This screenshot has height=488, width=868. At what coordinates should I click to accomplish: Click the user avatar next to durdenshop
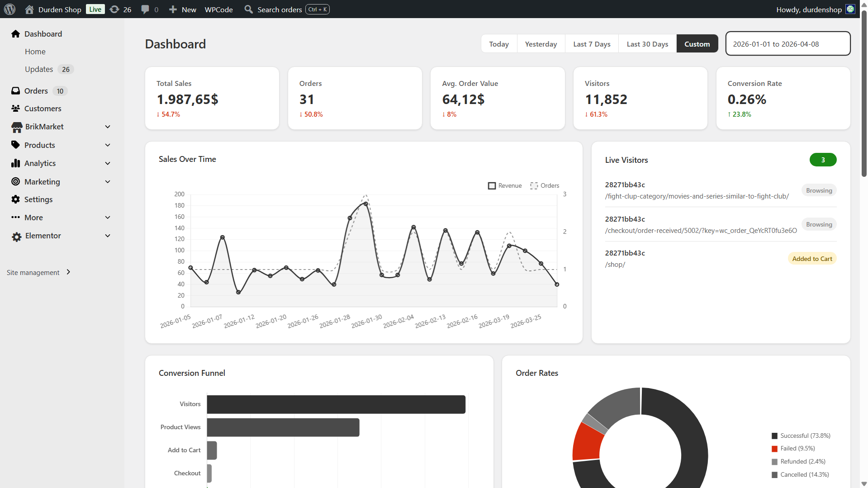point(850,9)
